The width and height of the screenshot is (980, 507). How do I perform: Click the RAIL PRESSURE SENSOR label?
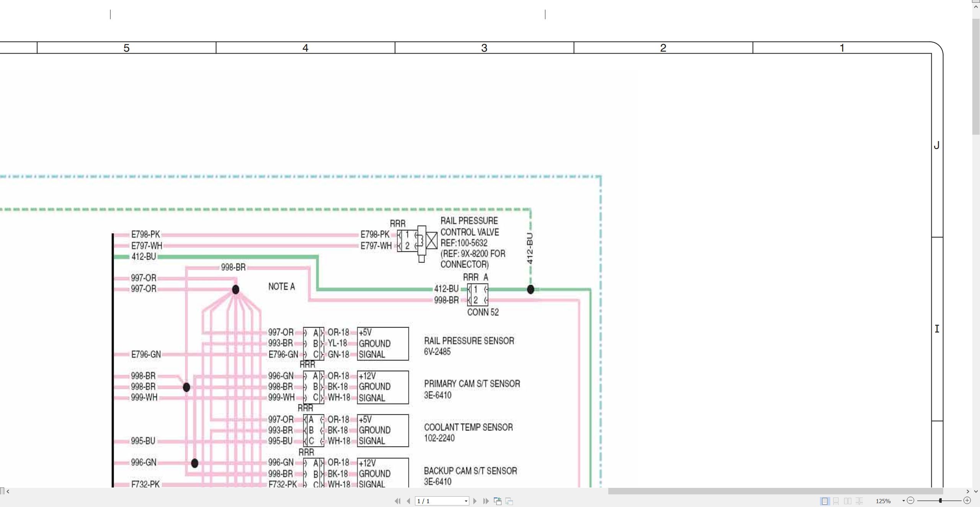(x=469, y=341)
